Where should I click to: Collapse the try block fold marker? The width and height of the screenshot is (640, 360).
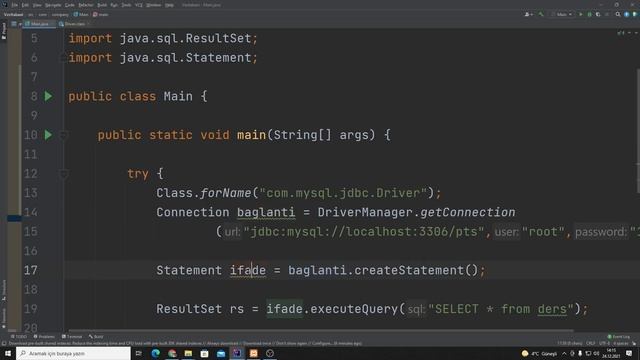[x=64, y=174]
